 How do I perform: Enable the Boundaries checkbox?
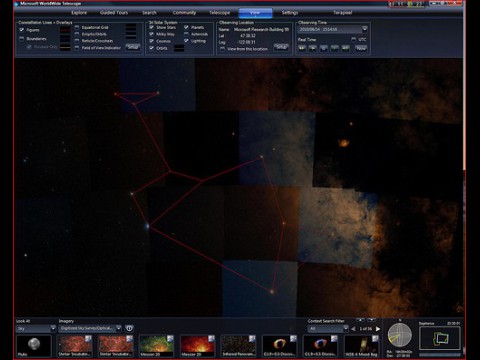point(22,39)
